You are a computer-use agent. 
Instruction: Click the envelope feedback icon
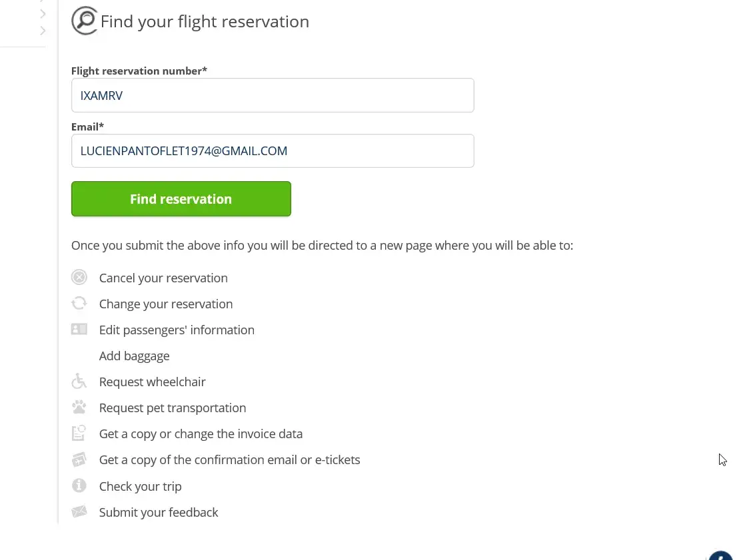pos(79,512)
